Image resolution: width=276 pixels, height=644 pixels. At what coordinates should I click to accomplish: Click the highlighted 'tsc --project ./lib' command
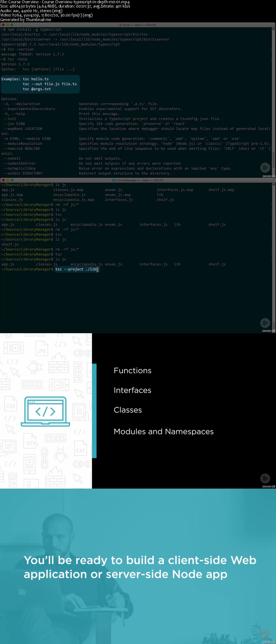click(x=77, y=269)
